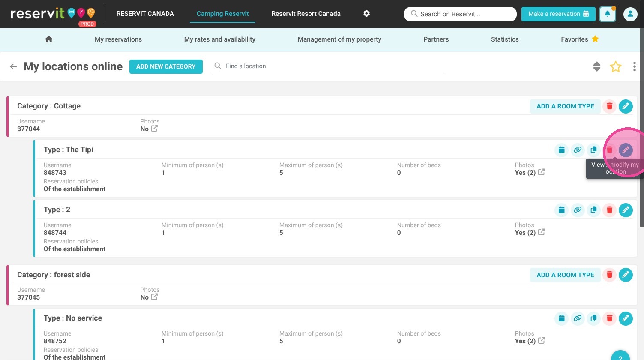Edit the forest side category
Screen dimensions: 644x360
626,275
